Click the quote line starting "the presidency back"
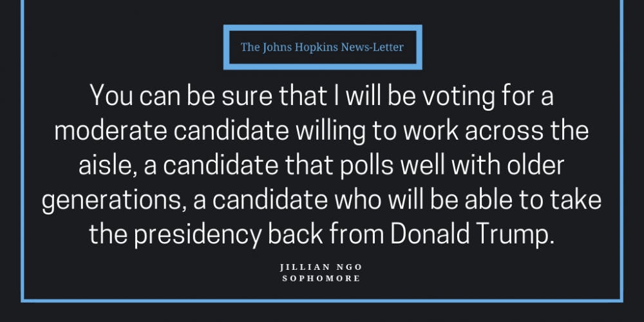The width and height of the screenshot is (644, 322). 321,234
